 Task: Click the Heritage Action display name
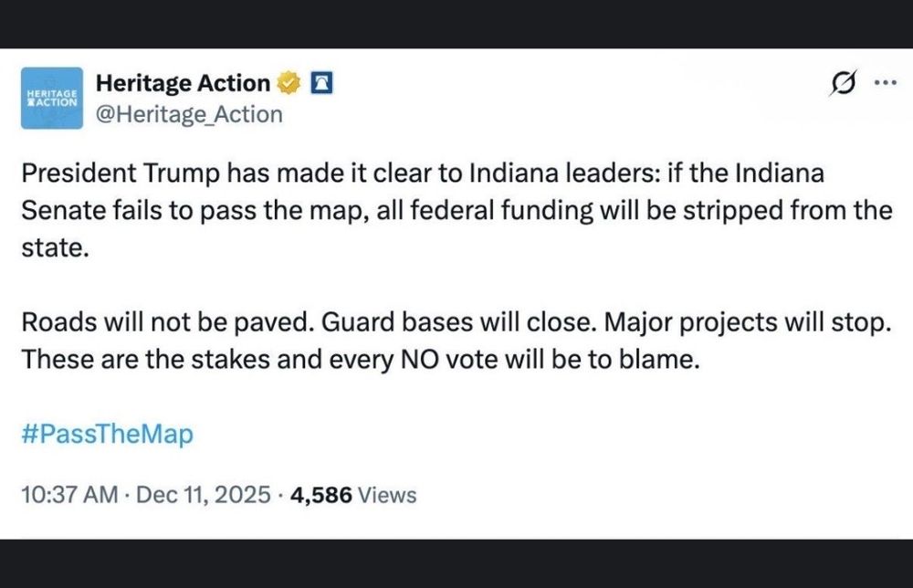pos(183,84)
